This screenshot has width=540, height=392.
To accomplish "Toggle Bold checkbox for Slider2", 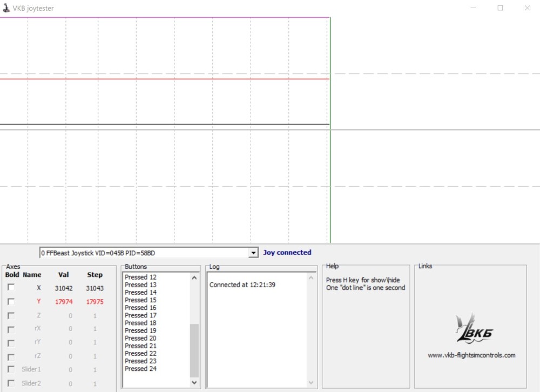I will click(x=11, y=383).
